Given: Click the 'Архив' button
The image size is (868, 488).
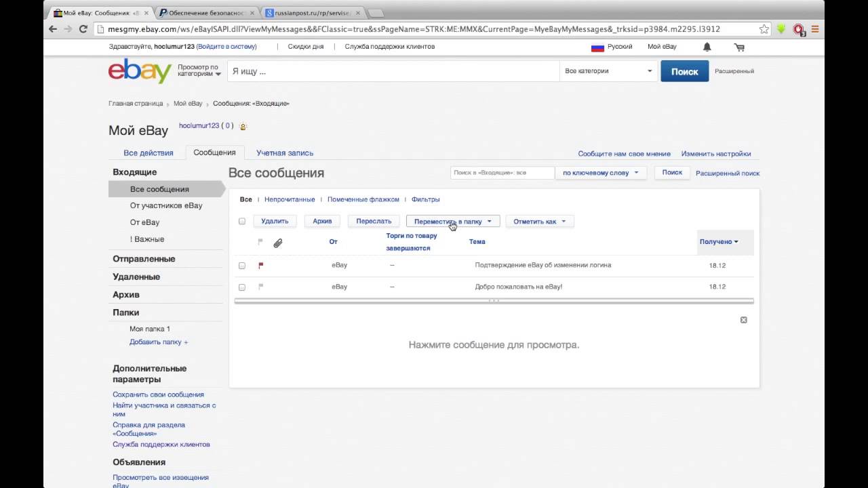Looking at the screenshot, I should click(x=322, y=221).
